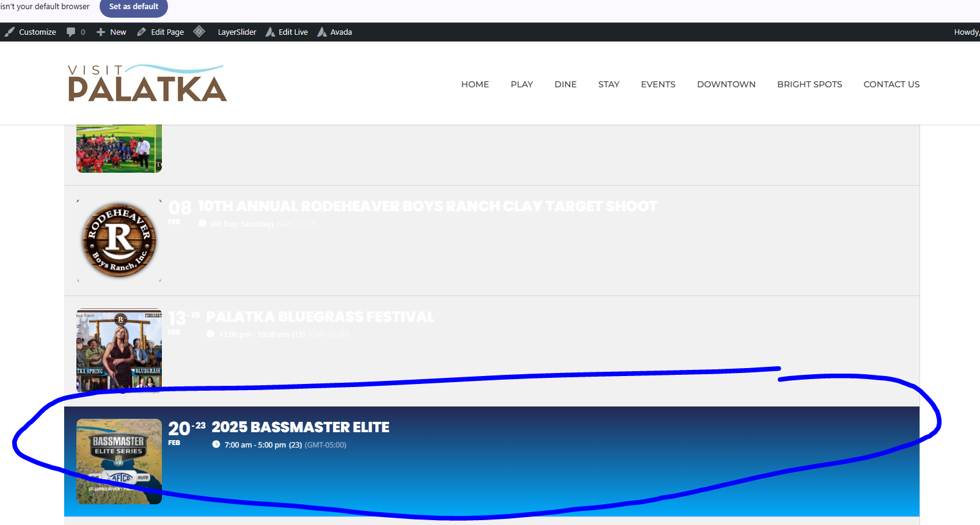Open the Rodeheaver Clay Target Shoot event title
Viewport: 980px width, 525px height.
428,206
